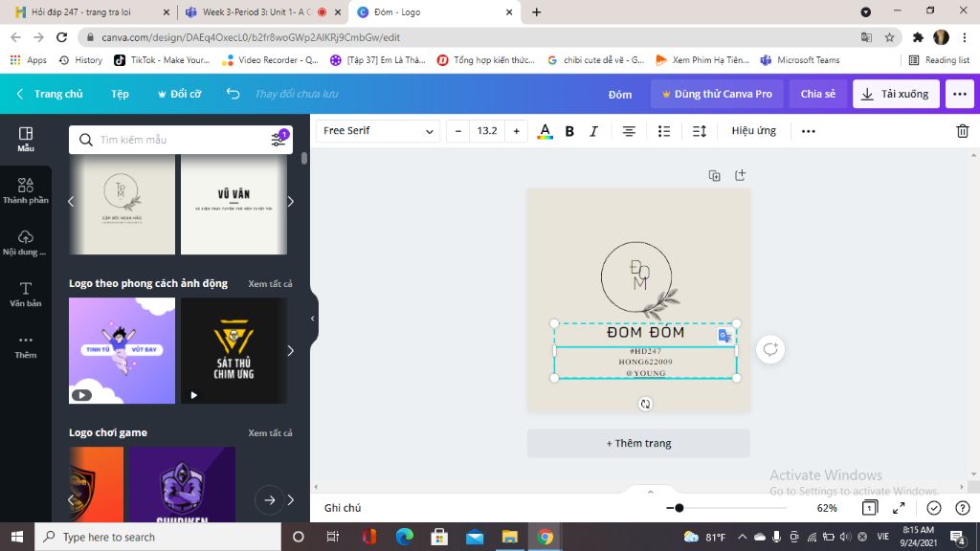Open Hiệu ứng effects options
Screen dimensions: 980x551
point(754,130)
